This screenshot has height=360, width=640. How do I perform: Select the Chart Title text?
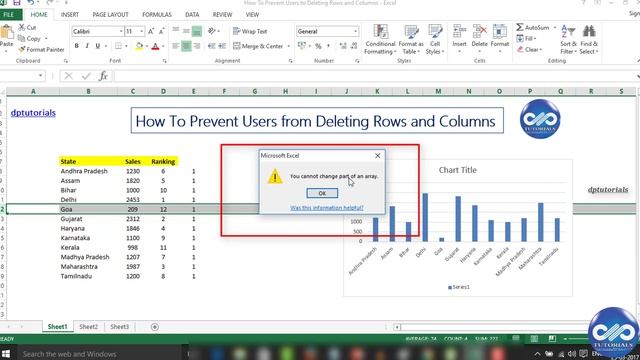[x=458, y=170]
